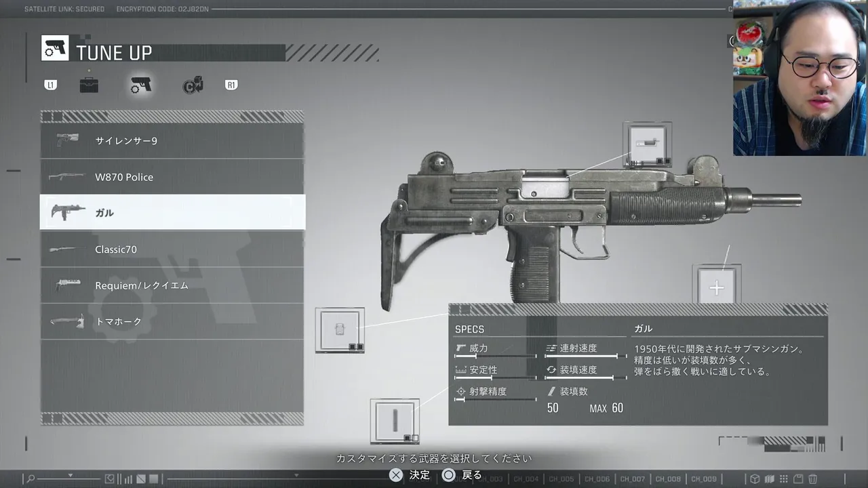
Task: Switch to the third gear-camera tab icon
Action: [x=193, y=85]
